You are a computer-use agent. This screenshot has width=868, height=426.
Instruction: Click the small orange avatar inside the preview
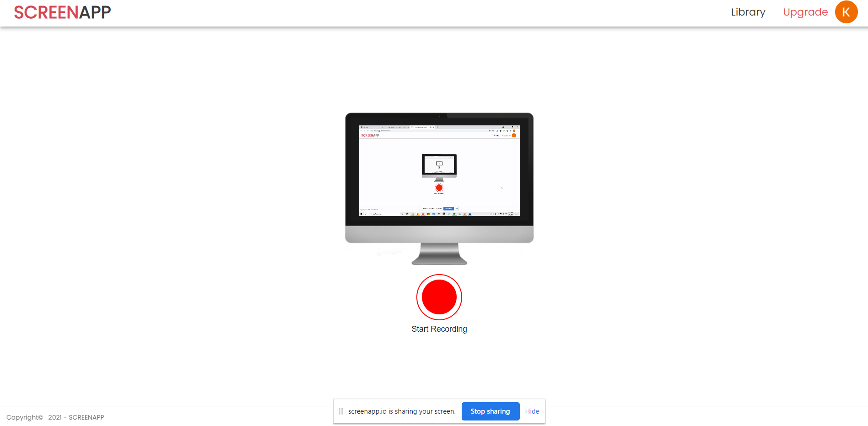(514, 135)
